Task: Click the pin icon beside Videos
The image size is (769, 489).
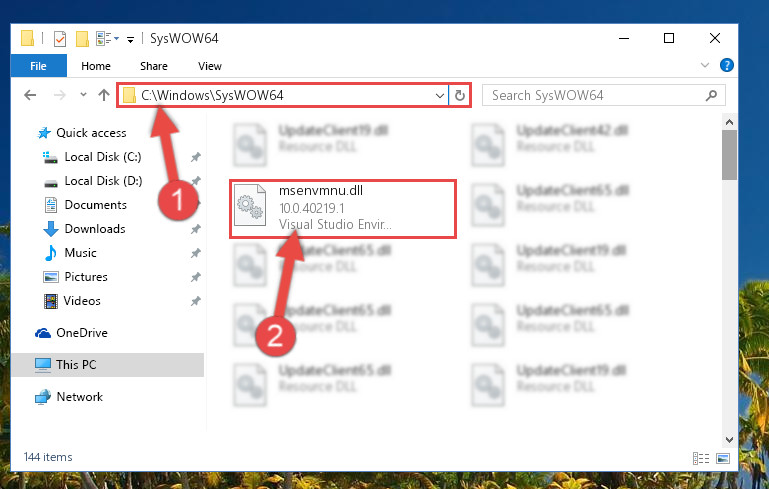Action: pyautogui.click(x=196, y=301)
